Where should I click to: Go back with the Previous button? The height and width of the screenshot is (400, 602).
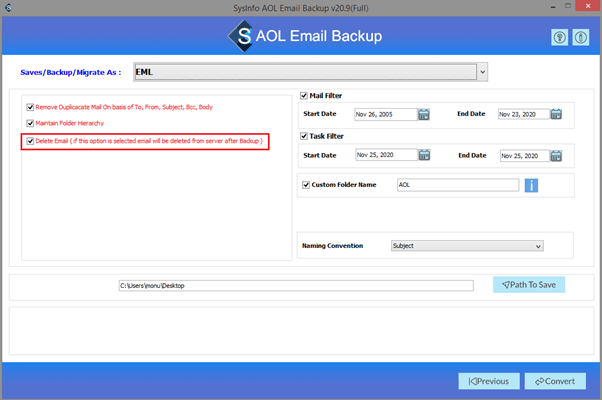point(489,381)
